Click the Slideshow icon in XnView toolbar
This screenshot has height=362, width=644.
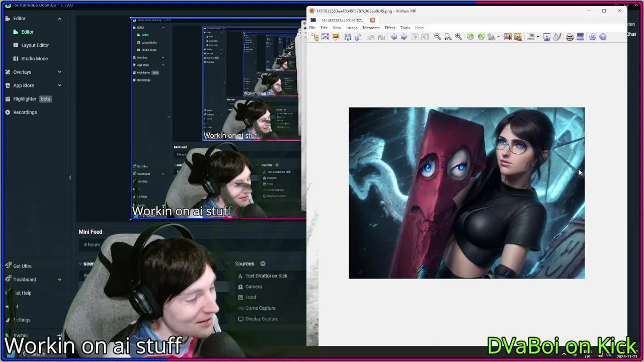tap(336, 37)
